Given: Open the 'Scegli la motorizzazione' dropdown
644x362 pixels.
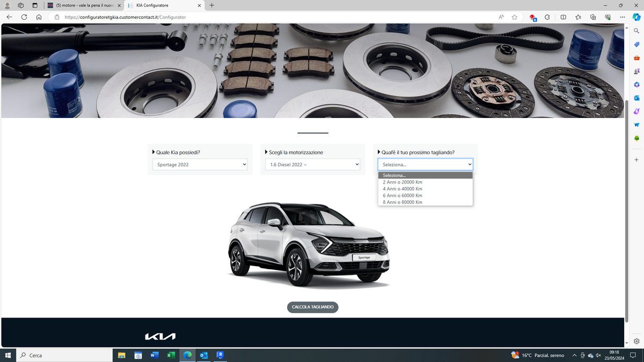Looking at the screenshot, I should pyautogui.click(x=312, y=165).
